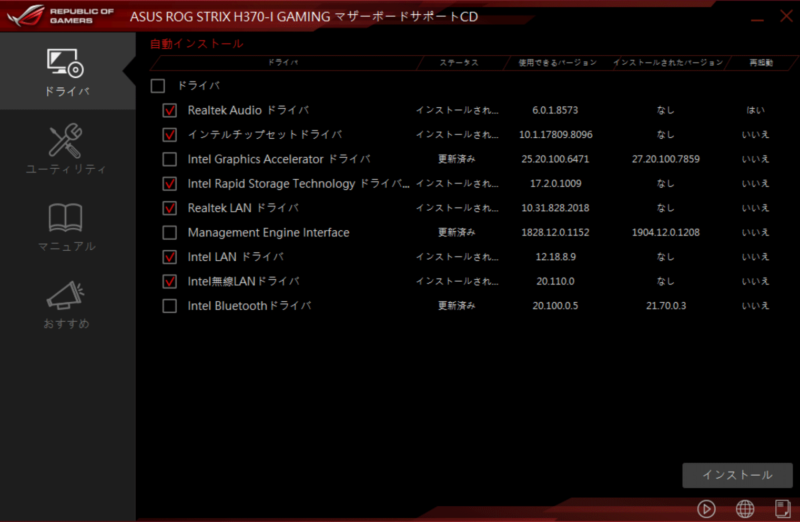The height and width of the screenshot is (522, 800).
Task: Check Intel Graphics Accelerator ドライバ checkbox
Action: pos(169,159)
